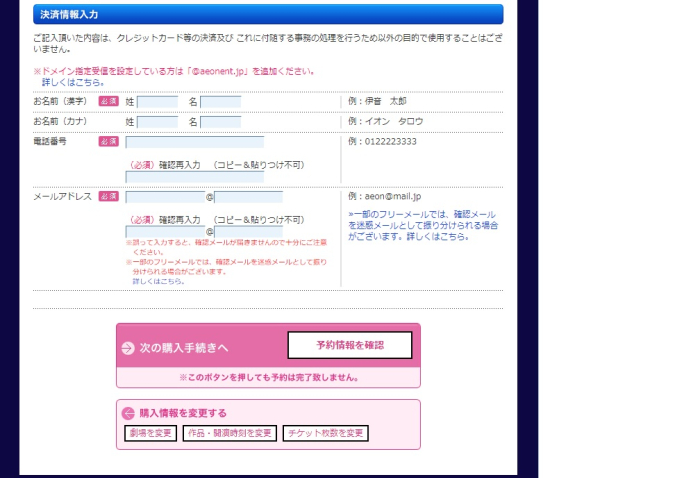Screen dimensions: 700x478
Task: Focus the 名 field for お名前(漢字)
Action: pos(220,102)
